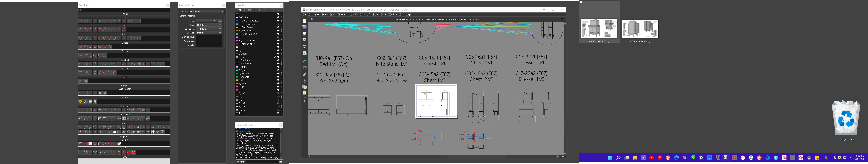Select the Text tool in the Draw section
This screenshot has width=868, height=164.
(85, 101)
